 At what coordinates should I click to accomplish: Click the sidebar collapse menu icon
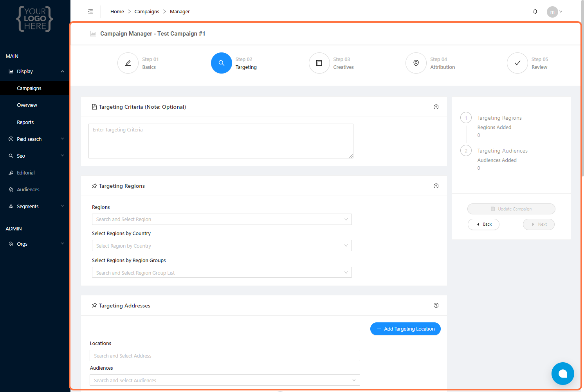pyautogui.click(x=90, y=12)
